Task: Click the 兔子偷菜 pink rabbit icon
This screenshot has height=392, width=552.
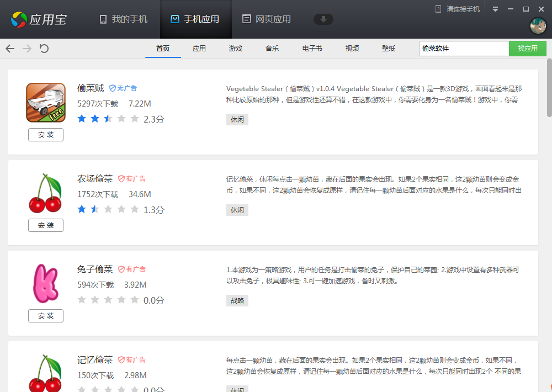Action: click(x=46, y=283)
